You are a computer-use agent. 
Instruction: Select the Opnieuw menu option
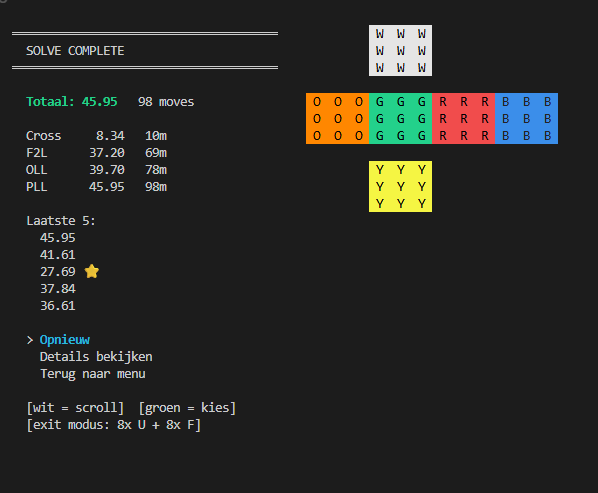click(65, 340)
